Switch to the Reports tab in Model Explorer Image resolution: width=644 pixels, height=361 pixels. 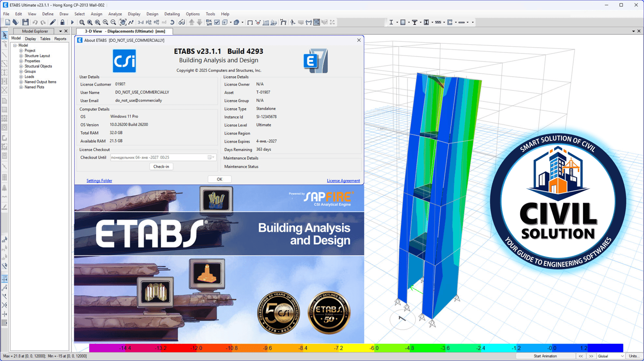[x=60, y=39]
